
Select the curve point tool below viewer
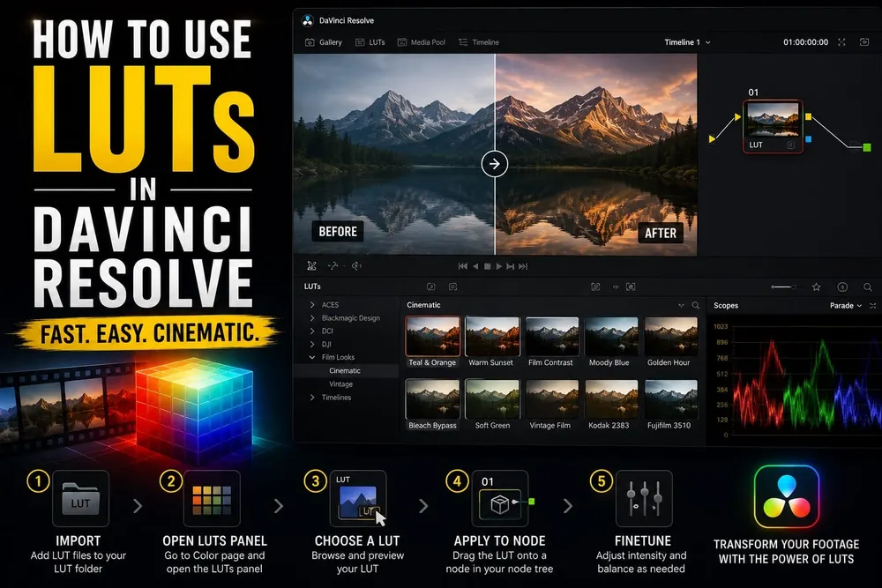(x=333, y=266)
